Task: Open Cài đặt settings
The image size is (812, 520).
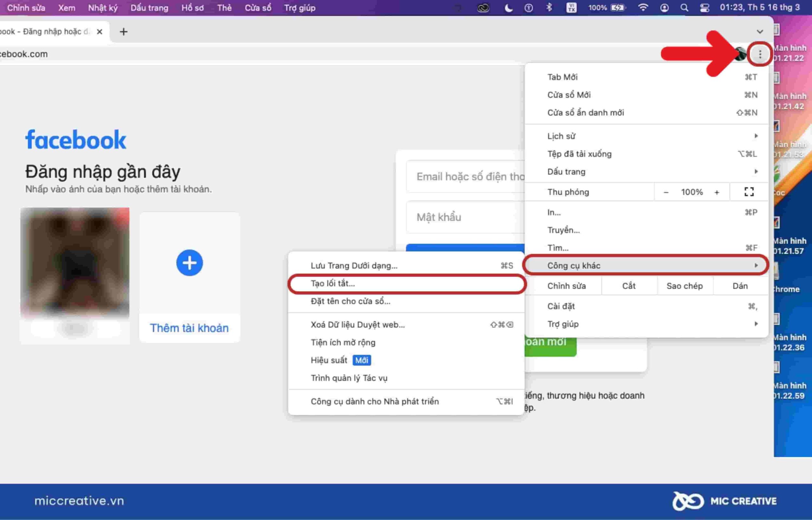Action: pyautogui.click(x=646, y=306)
